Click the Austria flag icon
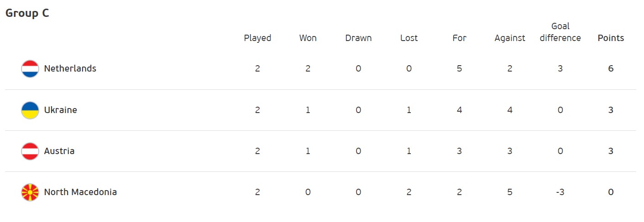Screen dimensions: 644x222 tap(30, 151)
